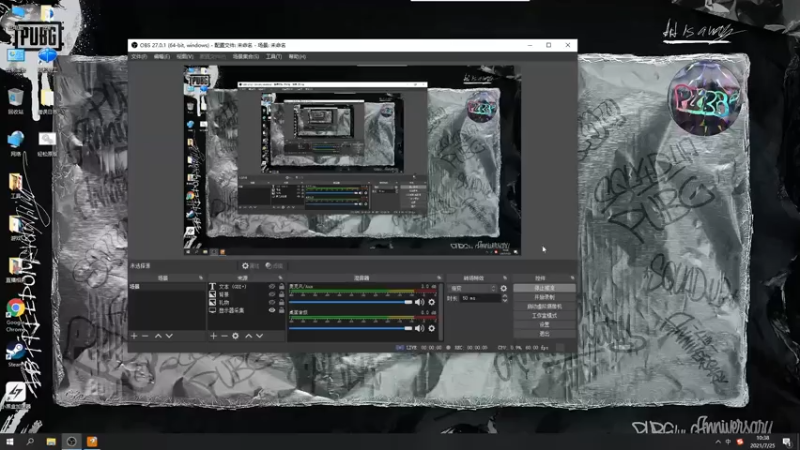This screenshot has width=800, height=450.
Task: Remove selected source with minus icon
Action: (224, 336)
